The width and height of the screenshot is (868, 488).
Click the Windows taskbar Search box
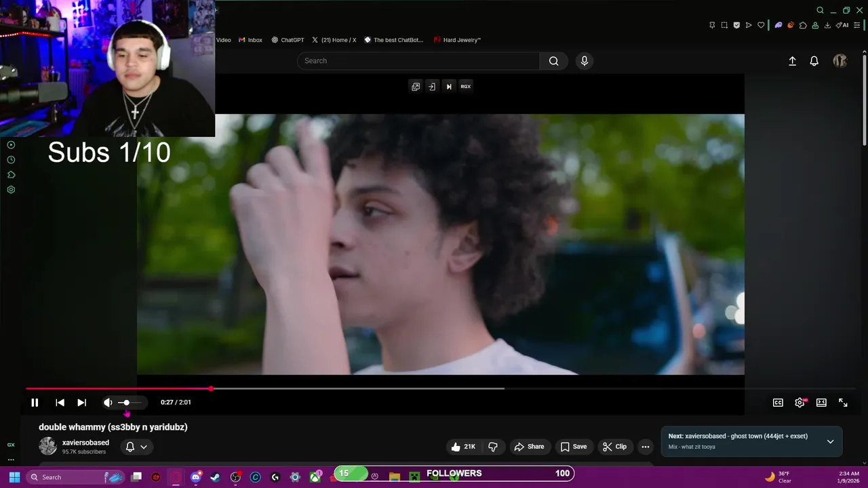77,477
